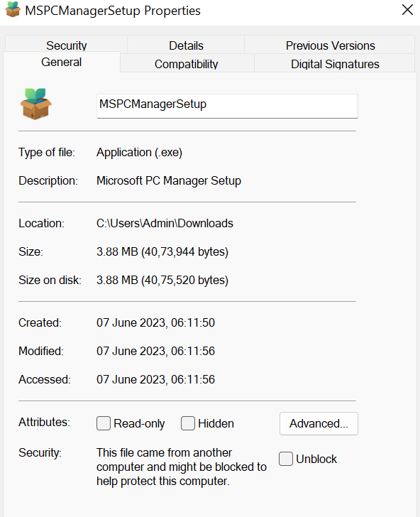This screenshot has width=420, height=517.
Task: Click the location path C:\Users\Admin\Downloads
Action: [x=165, y=223]
